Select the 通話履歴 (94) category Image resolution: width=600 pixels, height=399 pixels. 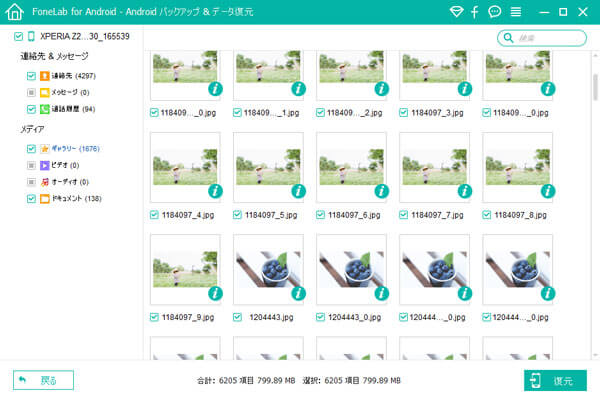pyautogui.click(x=73, y=109)
